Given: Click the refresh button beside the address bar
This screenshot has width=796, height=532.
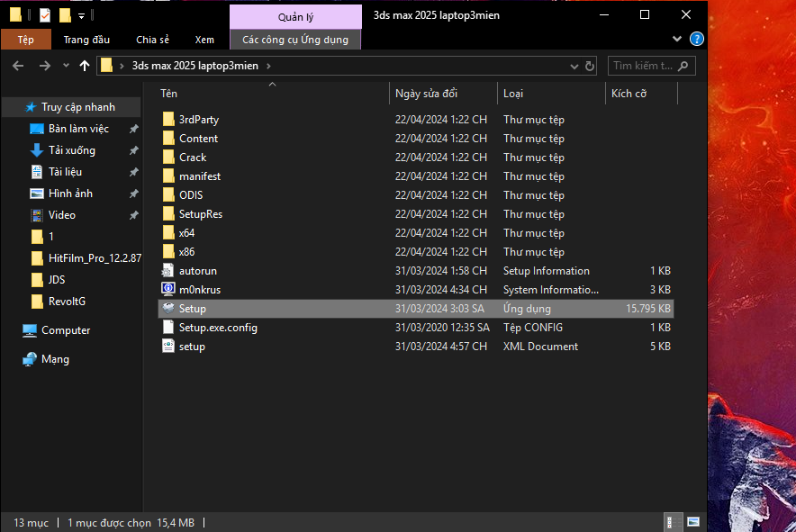Looking at the screenshot, I should (590, 66).
